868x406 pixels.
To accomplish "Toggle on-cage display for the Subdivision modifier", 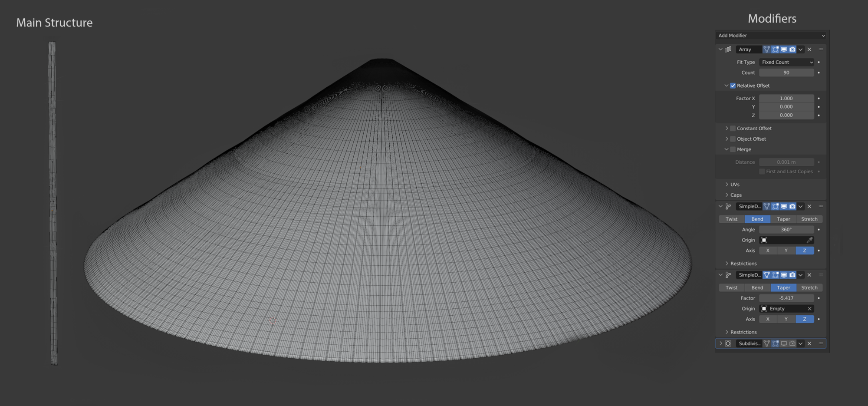I will [x=767, y=343].
